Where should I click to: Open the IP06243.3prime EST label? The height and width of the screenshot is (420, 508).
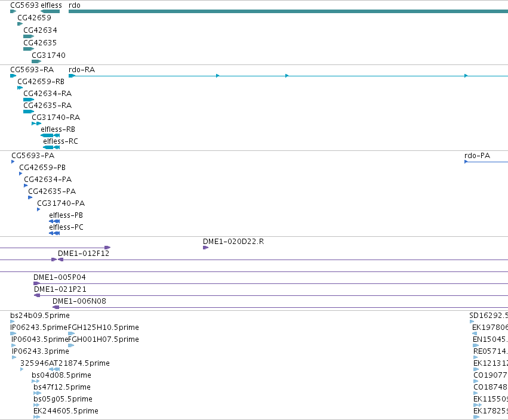[x=41, y=351]
